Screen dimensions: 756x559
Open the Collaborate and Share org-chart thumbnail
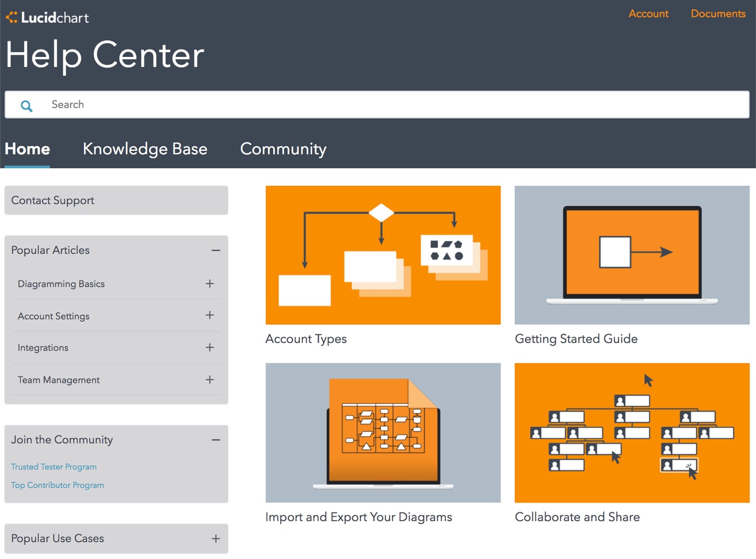[632, 433]
